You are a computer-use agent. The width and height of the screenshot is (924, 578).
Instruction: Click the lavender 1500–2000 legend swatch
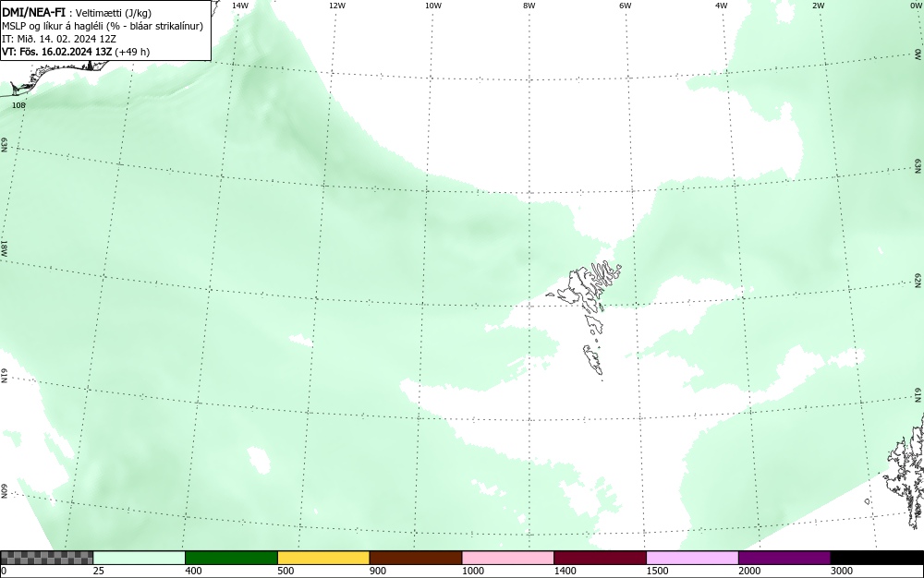tap(692, 558)
